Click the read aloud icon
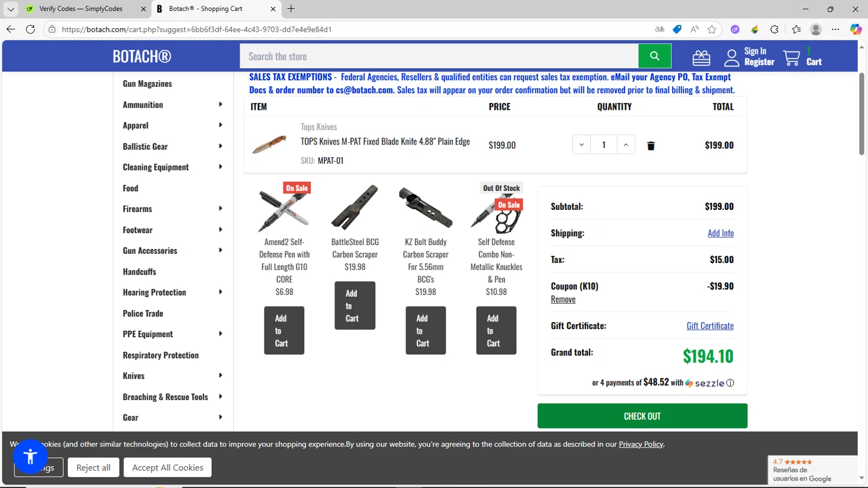The image size is (868, 488). point(694,29)
